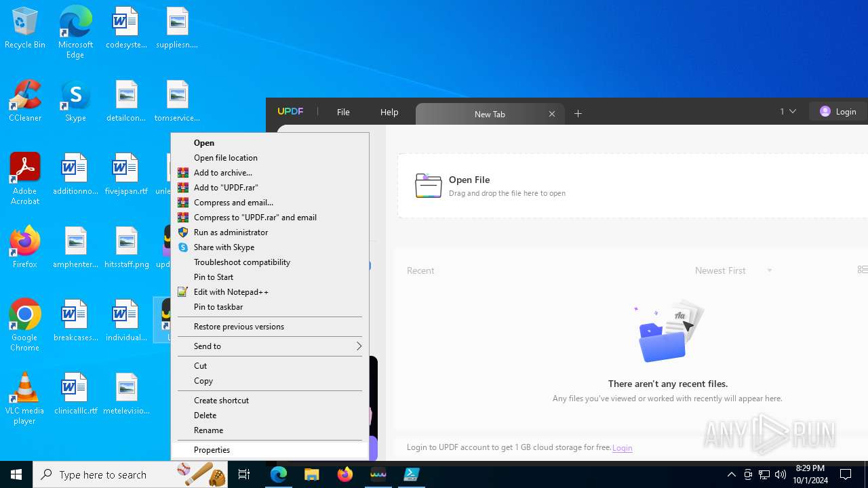
Task: Open Properties from the context menu
Action: [270, 450]
